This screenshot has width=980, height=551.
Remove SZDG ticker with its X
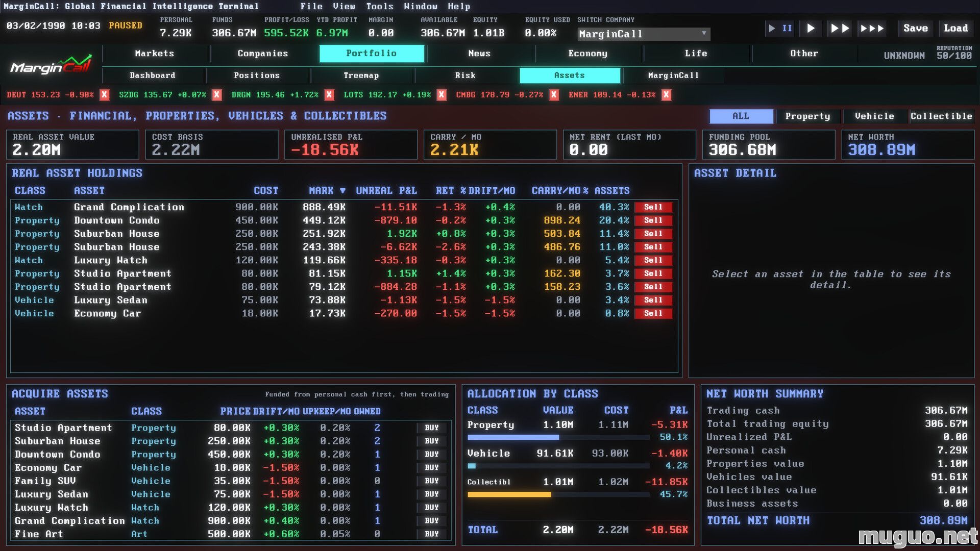(216, 95)
